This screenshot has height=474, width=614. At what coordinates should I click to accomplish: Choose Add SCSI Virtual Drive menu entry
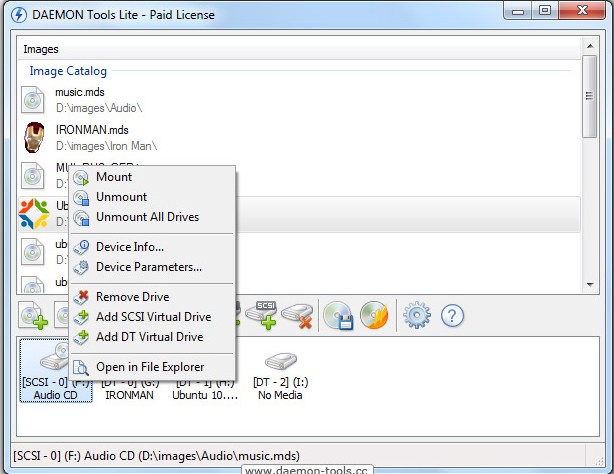(x=152, y=317)
